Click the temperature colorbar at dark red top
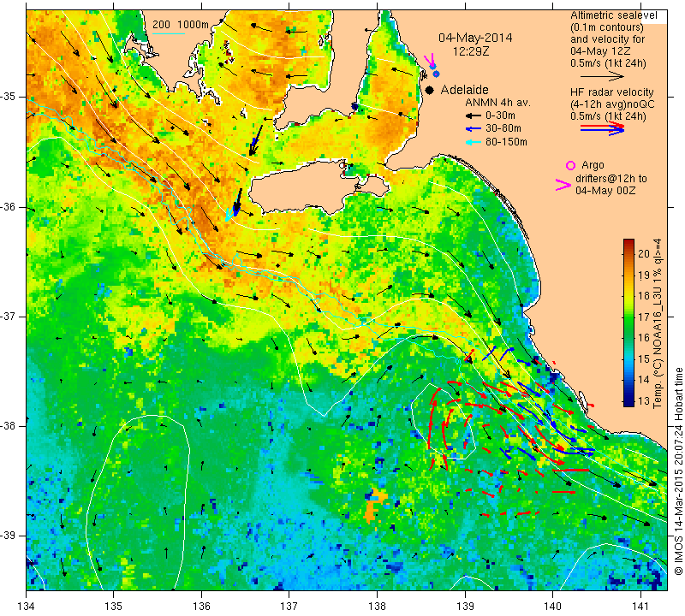Image resolution: width=685 pixels, height=616 pixels. pos(628,243)
